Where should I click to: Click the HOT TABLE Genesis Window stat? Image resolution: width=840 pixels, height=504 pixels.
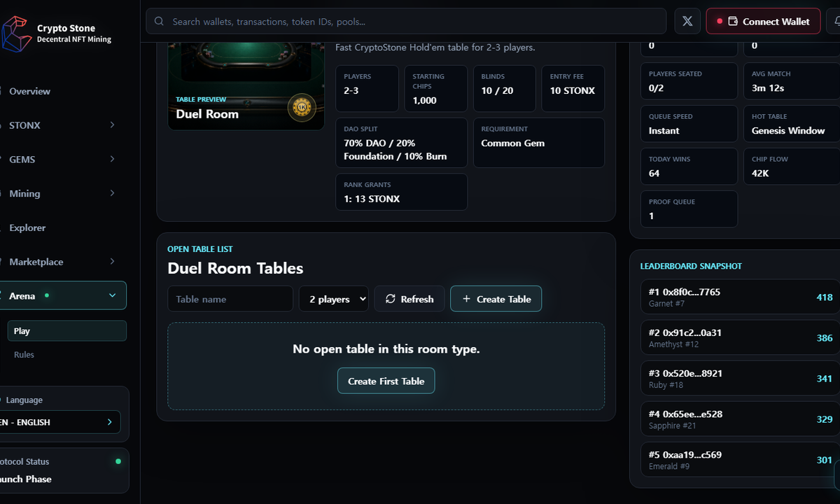pyautogui.click(x=792, y=124)
